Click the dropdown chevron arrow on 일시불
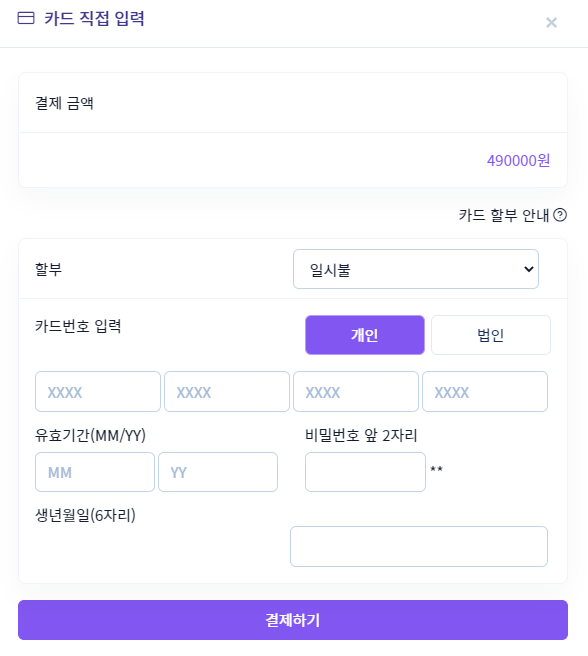 (x=529, y=269)
